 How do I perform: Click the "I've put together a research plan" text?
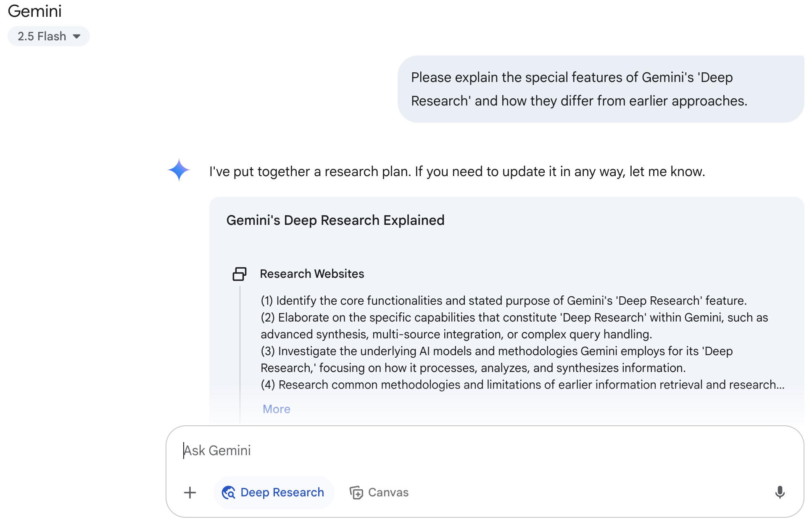pos(457,171)
